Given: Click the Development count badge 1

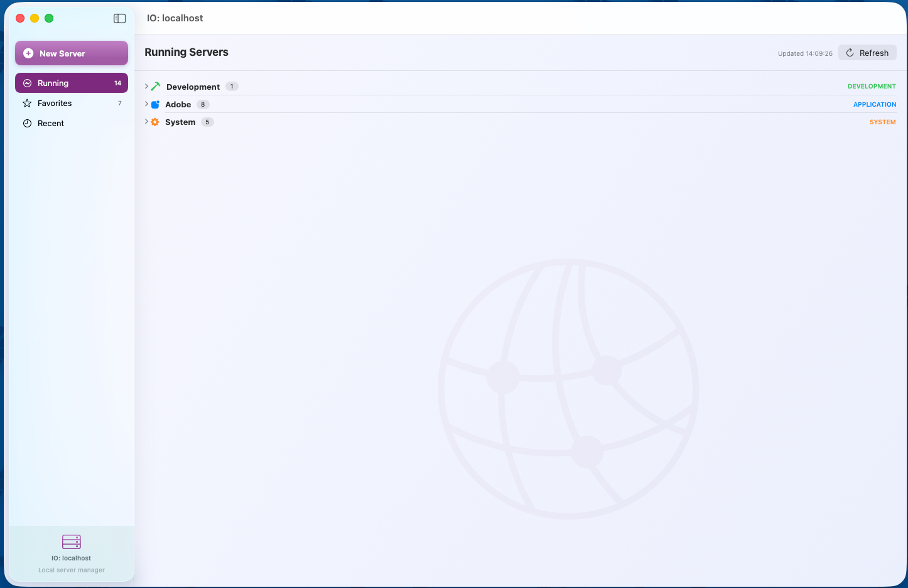Looking at the screenshot, I should (x=232, y=87).
